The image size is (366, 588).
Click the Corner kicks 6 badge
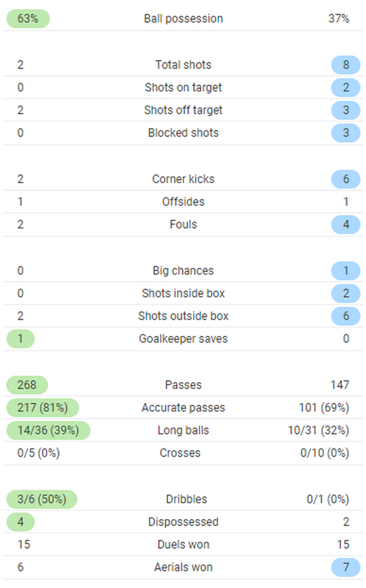346,179
